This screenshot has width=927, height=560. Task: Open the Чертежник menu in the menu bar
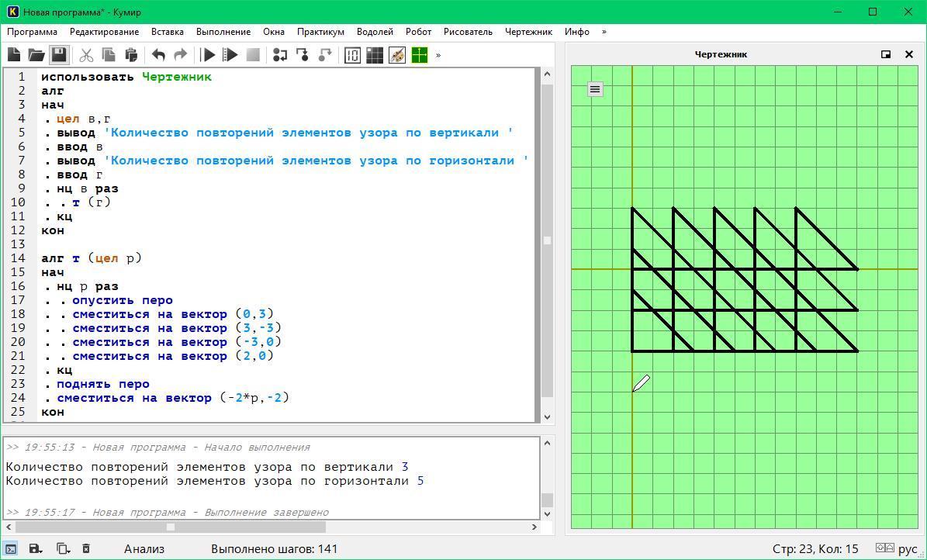coord(528,32)
